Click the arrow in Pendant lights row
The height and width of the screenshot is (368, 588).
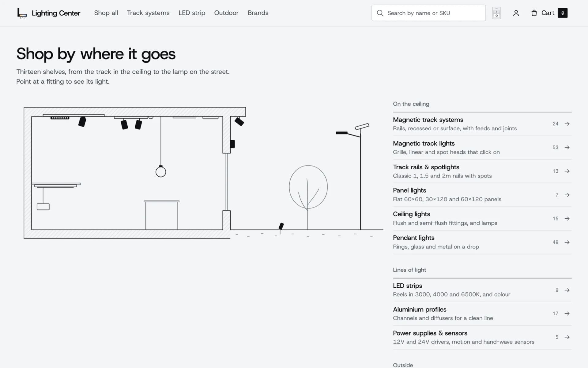pyautogui.click(x=567, y=242)
